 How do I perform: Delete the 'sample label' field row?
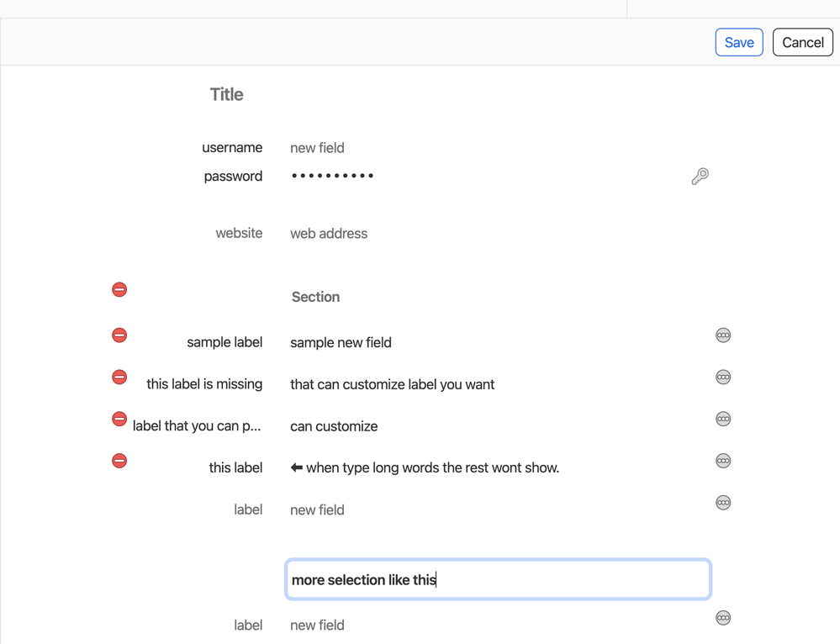119,335
